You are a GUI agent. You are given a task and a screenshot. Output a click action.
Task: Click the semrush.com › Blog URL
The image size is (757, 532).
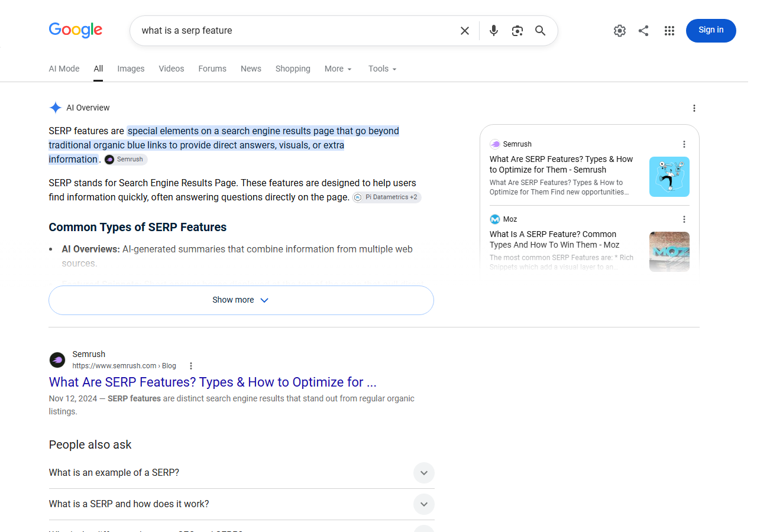[x=124, y=366]
